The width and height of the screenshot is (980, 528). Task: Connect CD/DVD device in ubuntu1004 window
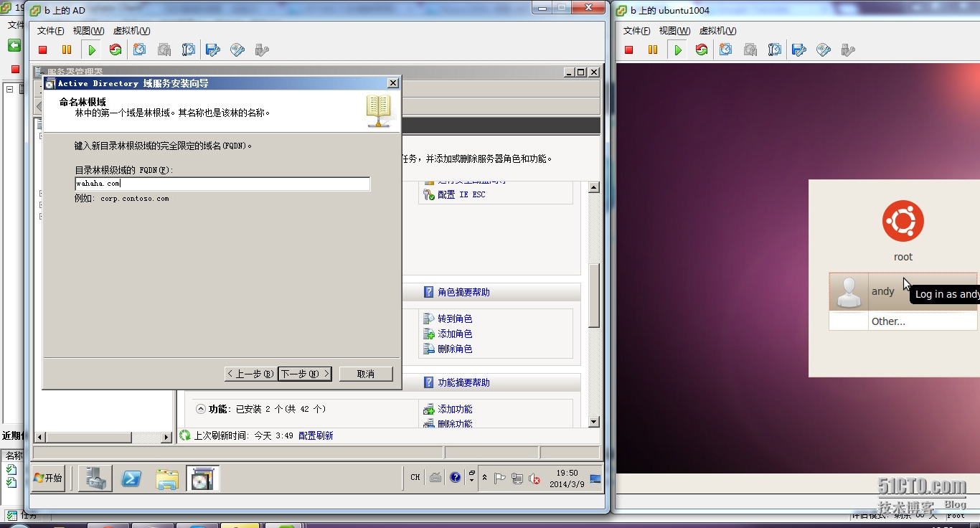pyautogui.click(x=824, y=49)
